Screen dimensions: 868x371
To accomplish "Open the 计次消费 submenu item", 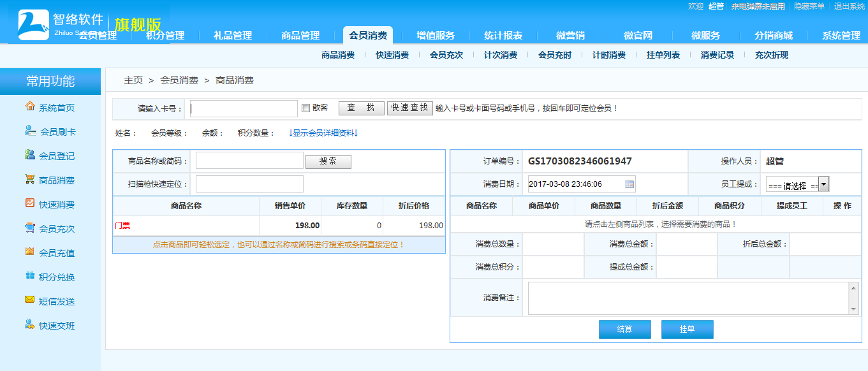I will 501,55.
